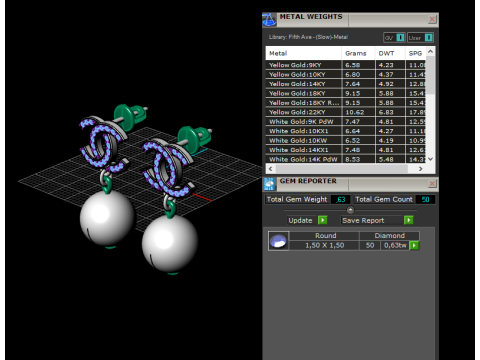
Task: Select the Yellow Gold:18KY row
Action: coord(346,93)
